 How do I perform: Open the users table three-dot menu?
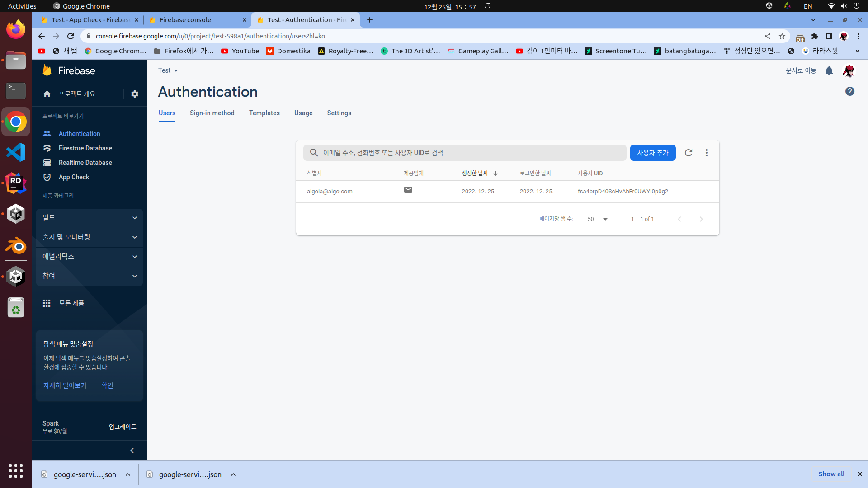pyautogui.click(x=707, y=153)
